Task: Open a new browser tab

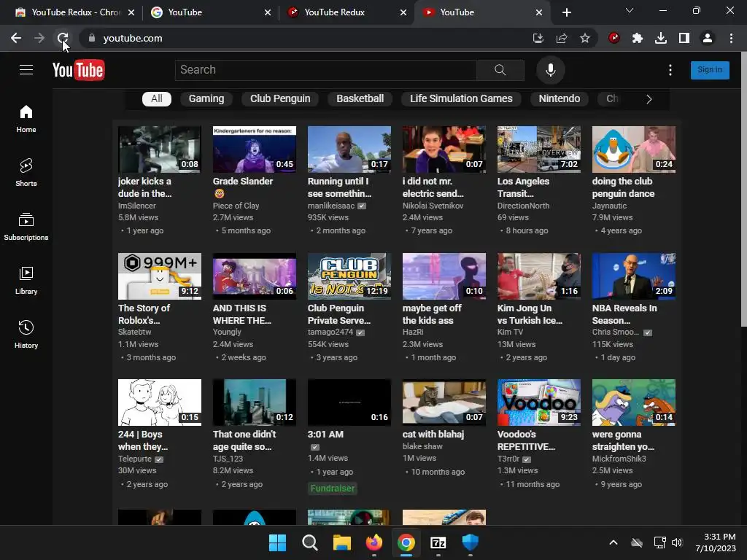Action: tap(566, 12)
